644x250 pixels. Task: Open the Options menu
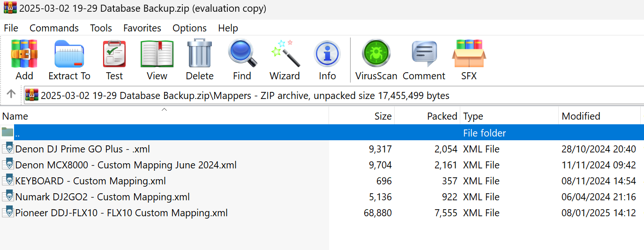click(190, 28)
